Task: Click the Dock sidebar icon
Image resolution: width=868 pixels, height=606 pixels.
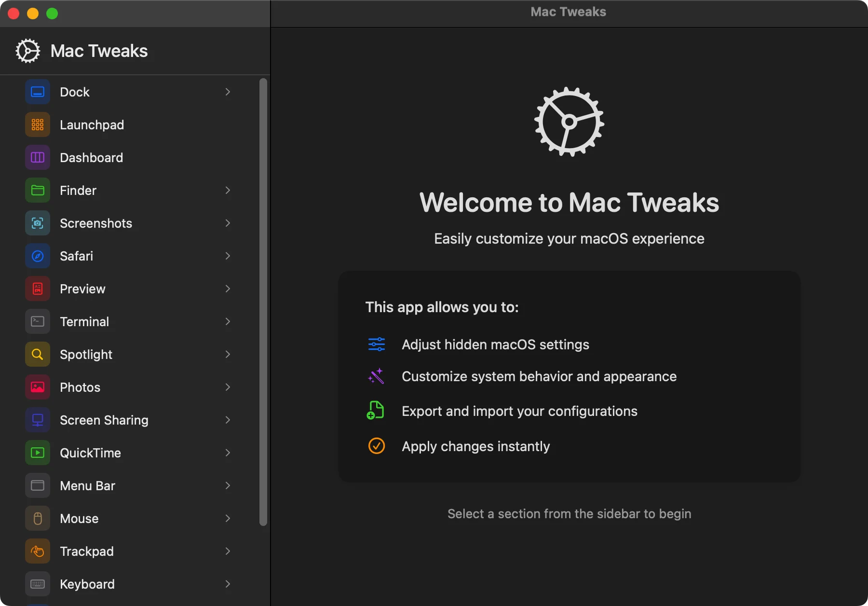Action: click(38, 92)
